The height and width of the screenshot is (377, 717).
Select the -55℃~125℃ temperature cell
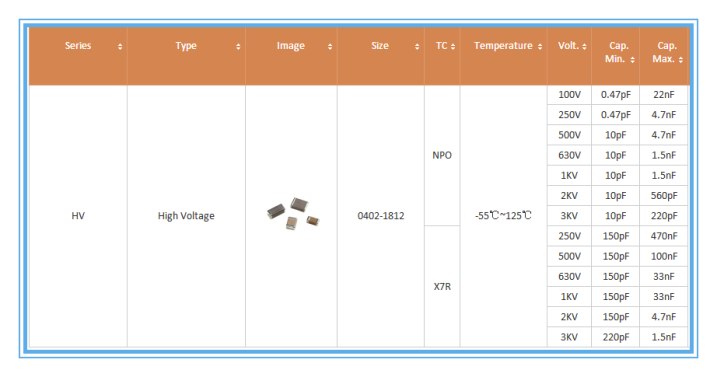503,216
